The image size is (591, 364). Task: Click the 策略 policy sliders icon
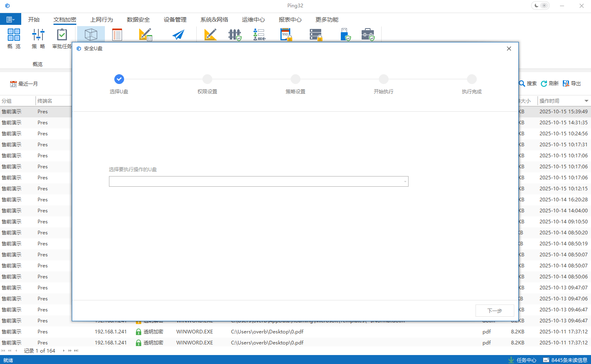pyautogui.click(x=38, y=35)
